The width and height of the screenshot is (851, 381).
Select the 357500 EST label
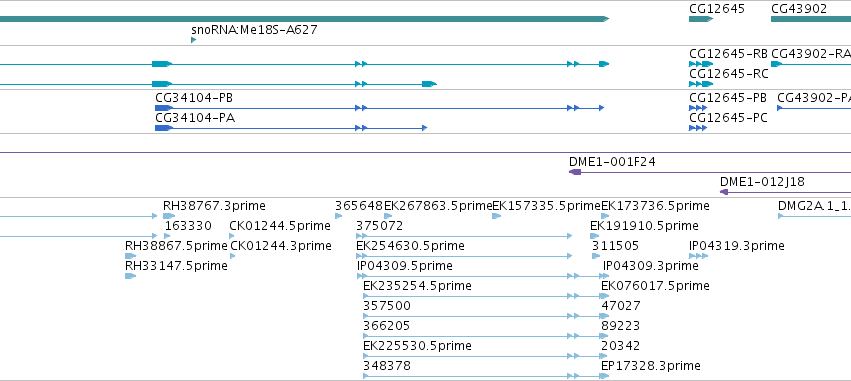click(x=387, y=306)
